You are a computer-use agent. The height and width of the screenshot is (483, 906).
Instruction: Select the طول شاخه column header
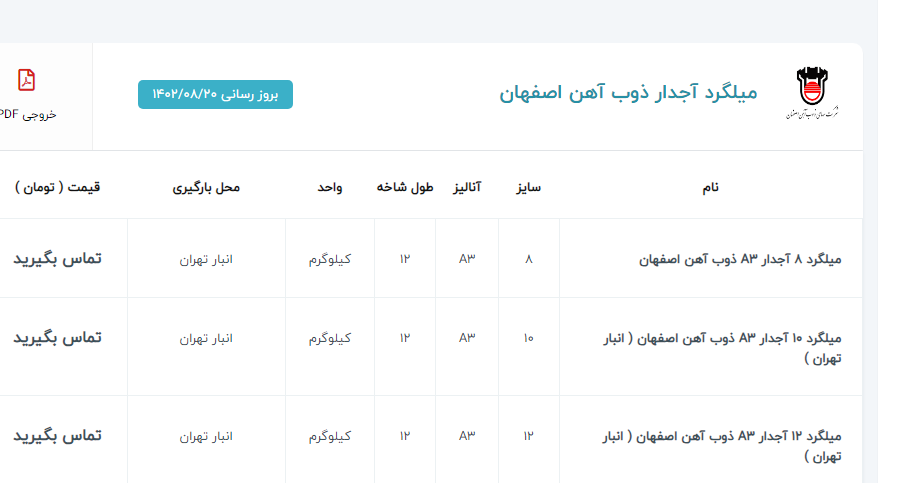coord(405,187)
